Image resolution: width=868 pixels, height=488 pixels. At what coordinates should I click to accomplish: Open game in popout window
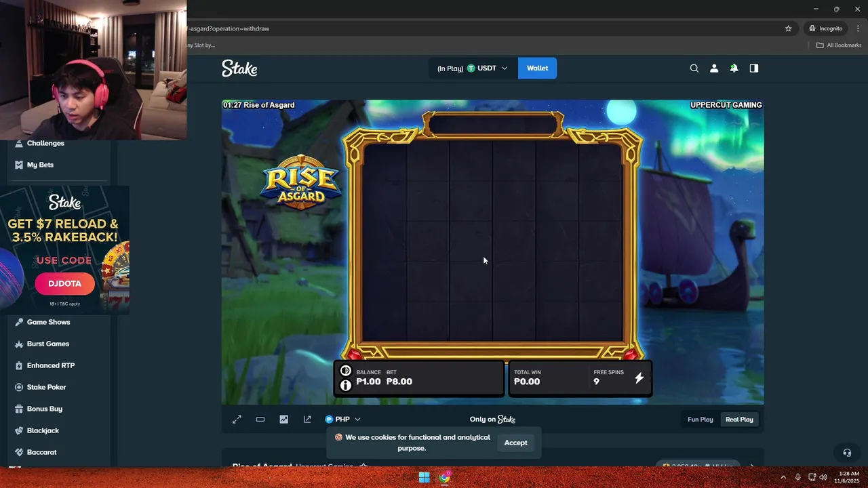[x=307, y=420]
